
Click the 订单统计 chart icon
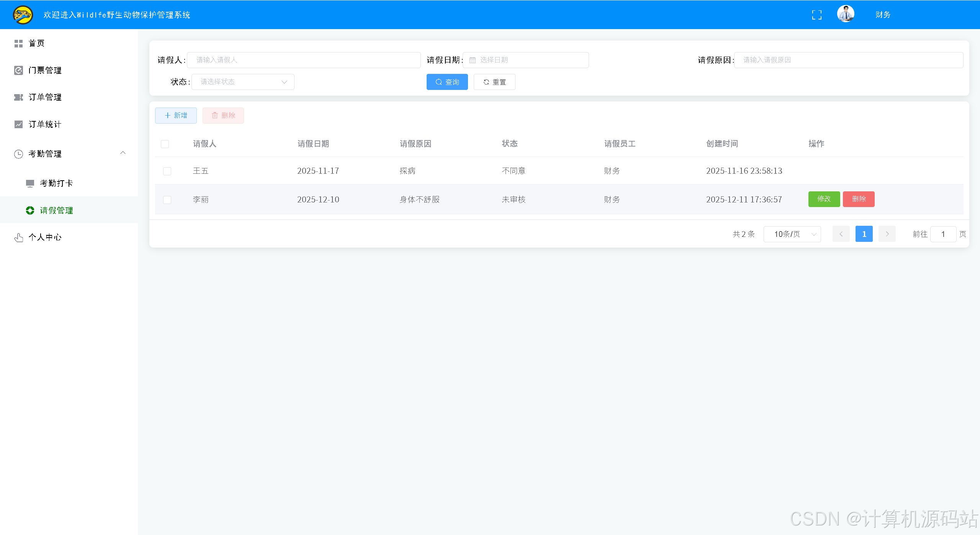tap(18, 124)
